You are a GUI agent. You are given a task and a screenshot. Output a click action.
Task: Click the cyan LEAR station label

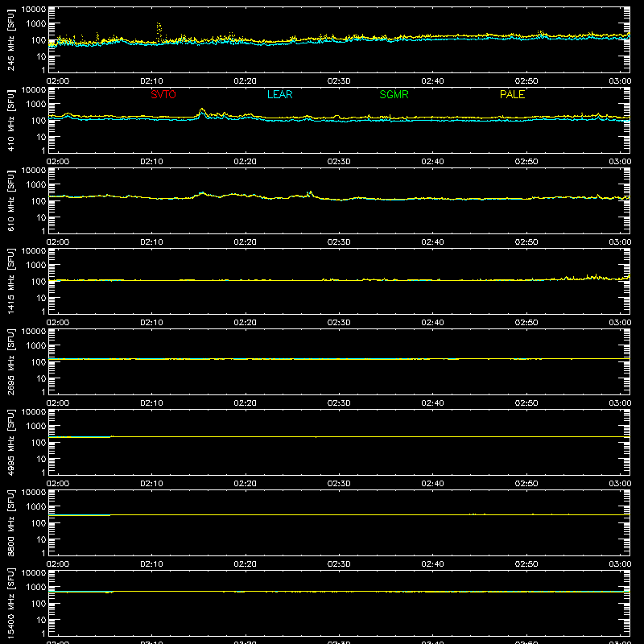[x=279, y=94]
